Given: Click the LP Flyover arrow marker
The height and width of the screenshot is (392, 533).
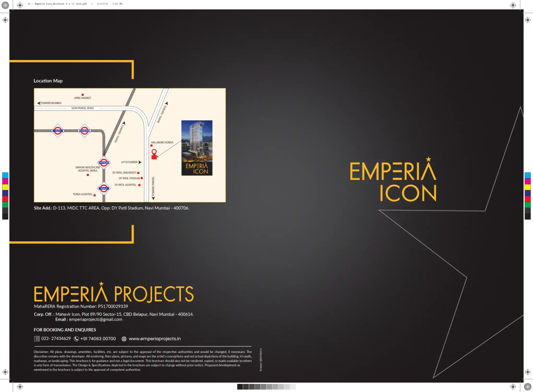Looking at the screenshot, I should pyautogui.click(x=140, y=162).
